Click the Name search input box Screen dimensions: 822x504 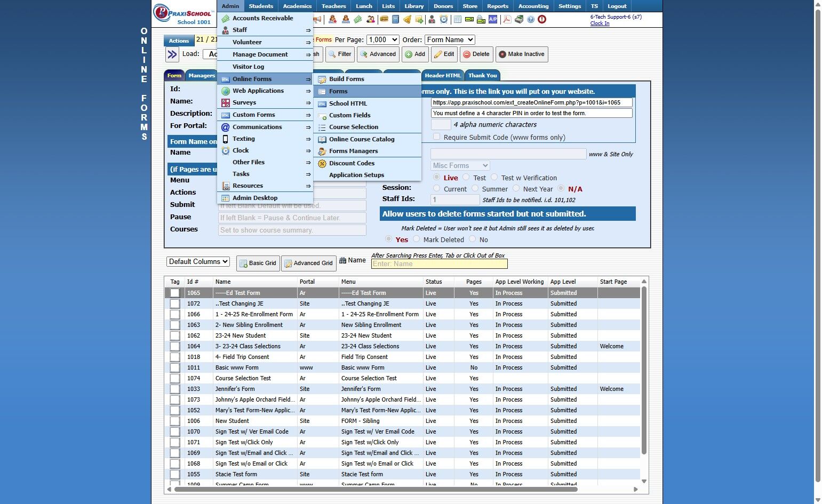pos(439,263)
